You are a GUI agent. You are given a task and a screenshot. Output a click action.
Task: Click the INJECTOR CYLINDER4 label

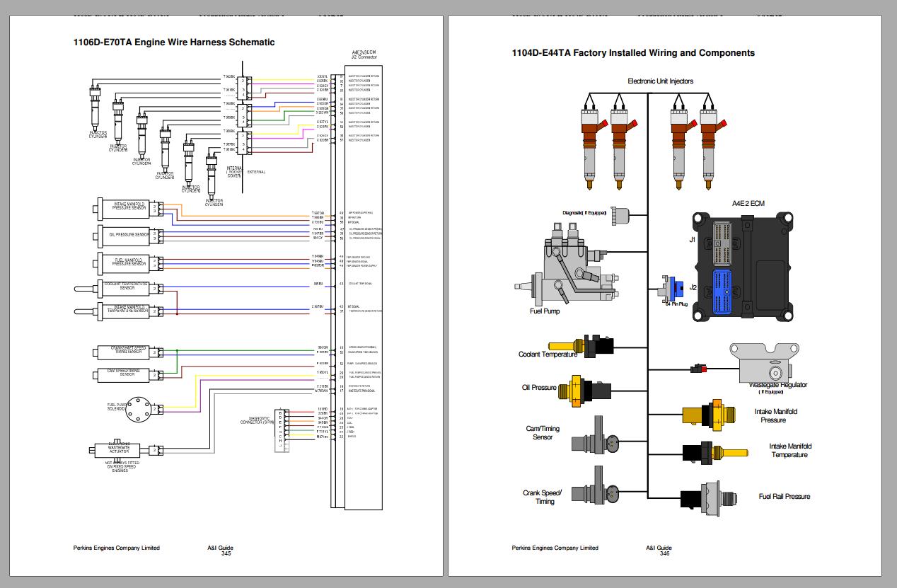coord(142,161)
